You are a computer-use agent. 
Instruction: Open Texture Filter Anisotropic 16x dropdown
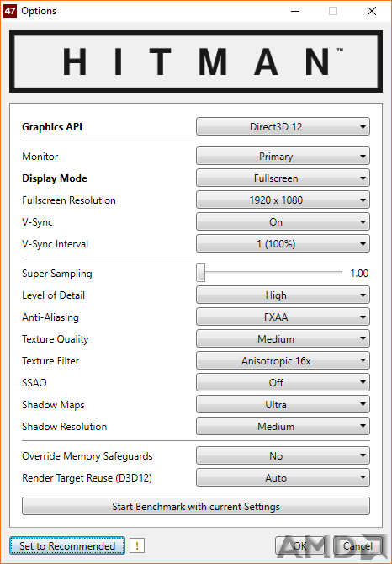coord(283,361)
